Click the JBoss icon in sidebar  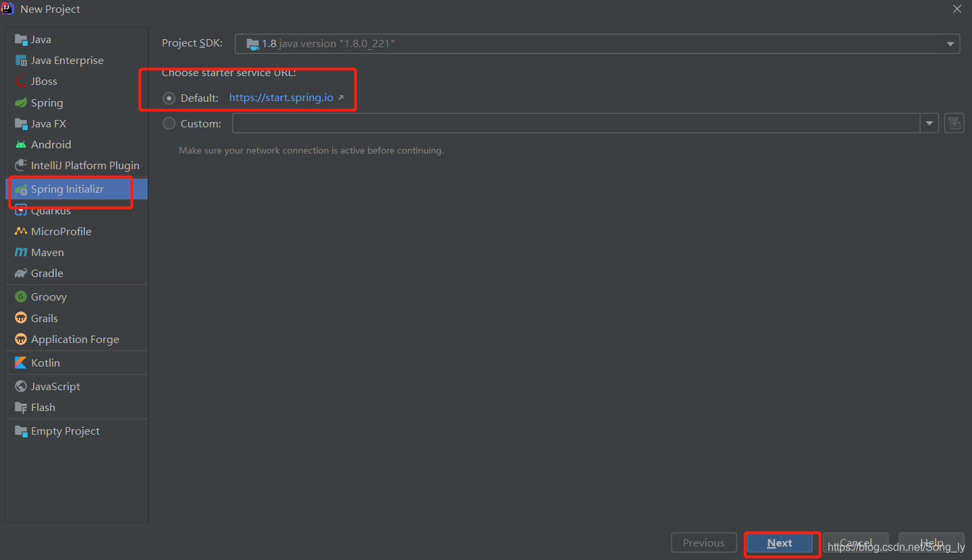click(20, 81)
